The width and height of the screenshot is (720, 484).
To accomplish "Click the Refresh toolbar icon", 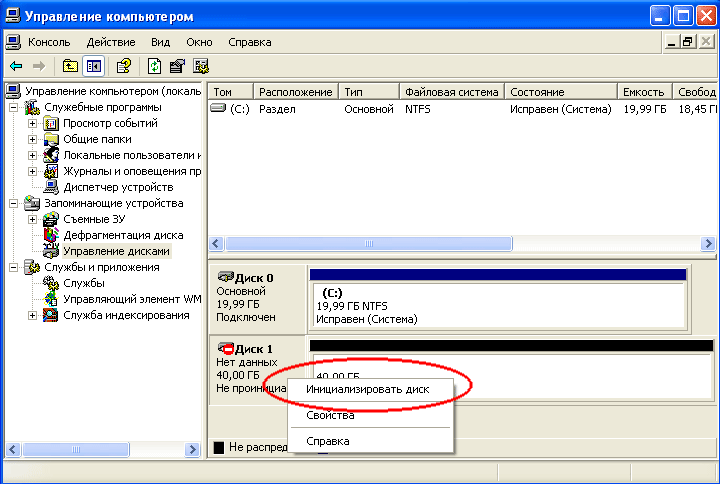I will click(x=155, y=66).
